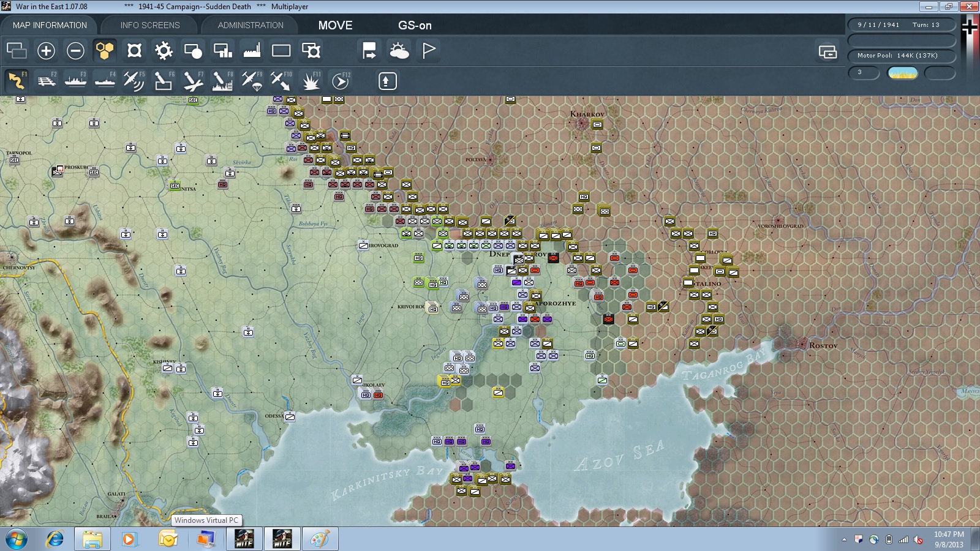The width and height of the screenshot is (980, 551).
Task: Open the ADMINISTRATION tab
Action: click(x=251, y=25)
